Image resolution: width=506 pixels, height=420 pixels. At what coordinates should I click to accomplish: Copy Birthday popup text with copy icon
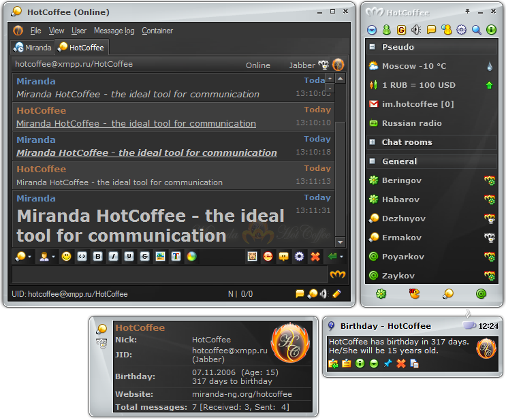coord(414,364)
